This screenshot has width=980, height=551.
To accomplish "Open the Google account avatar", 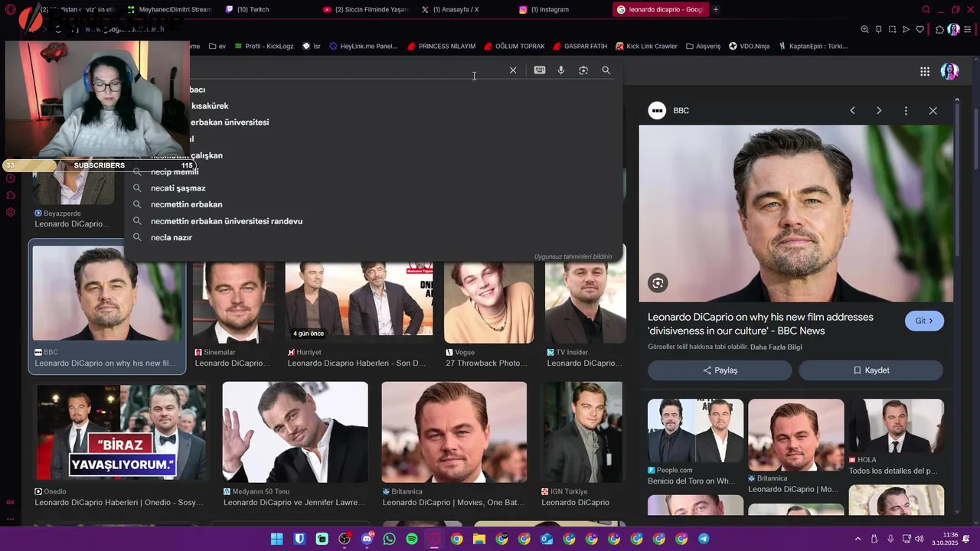I will pos(950,71).
